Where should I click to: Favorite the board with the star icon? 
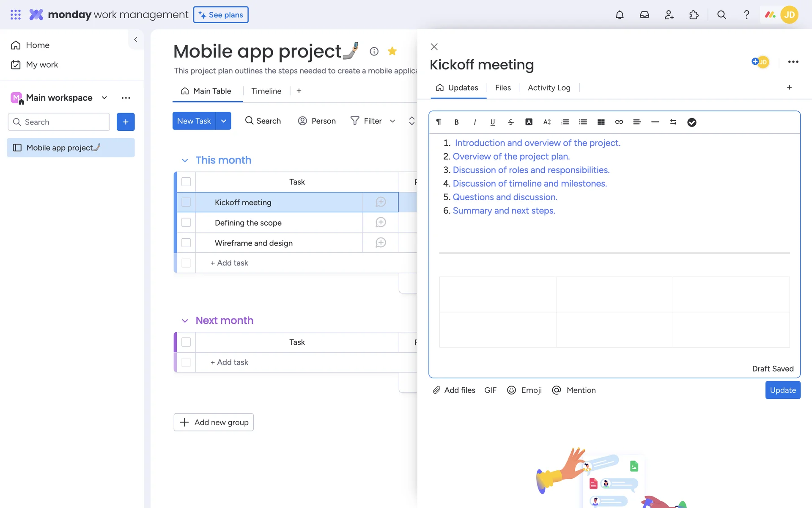(x=392, y=51)
